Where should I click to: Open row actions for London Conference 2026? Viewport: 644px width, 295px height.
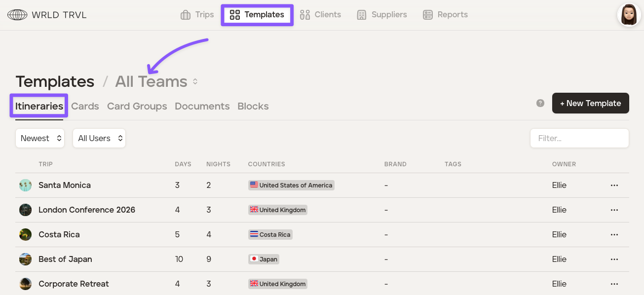[614, 210]
